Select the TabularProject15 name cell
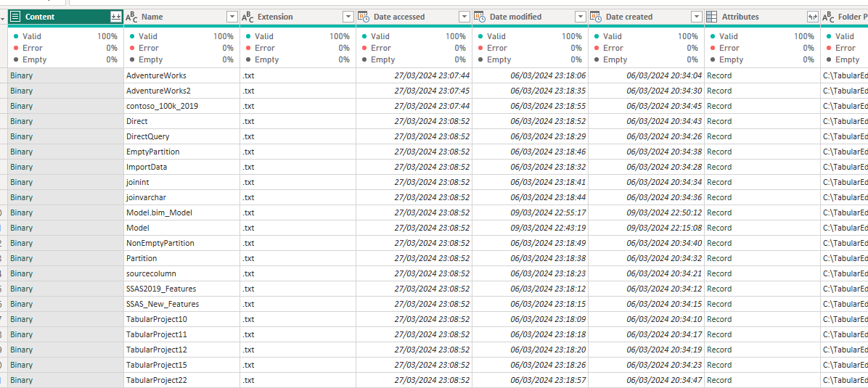Screen dimensions: 868x388 (181, 365)
